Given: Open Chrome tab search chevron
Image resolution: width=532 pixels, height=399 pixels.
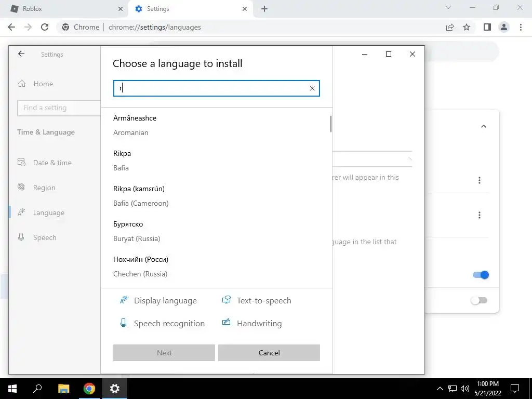Looking at the screenshot, I should coord(448,7).
